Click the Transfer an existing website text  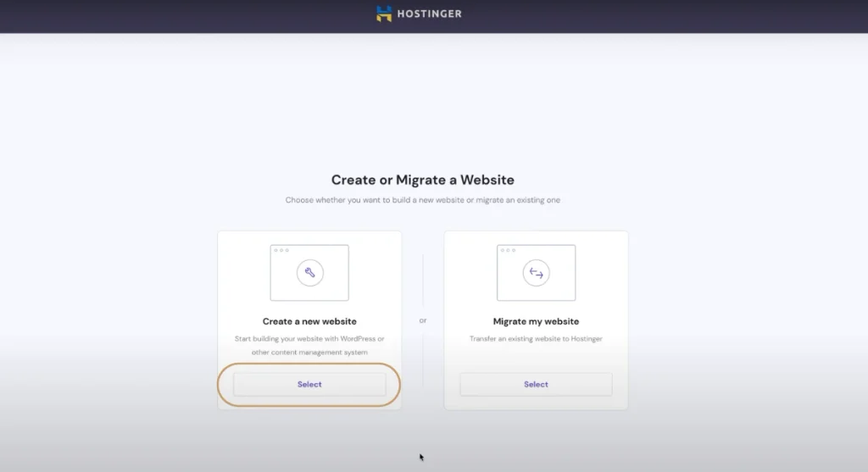[x=536, y=339]
